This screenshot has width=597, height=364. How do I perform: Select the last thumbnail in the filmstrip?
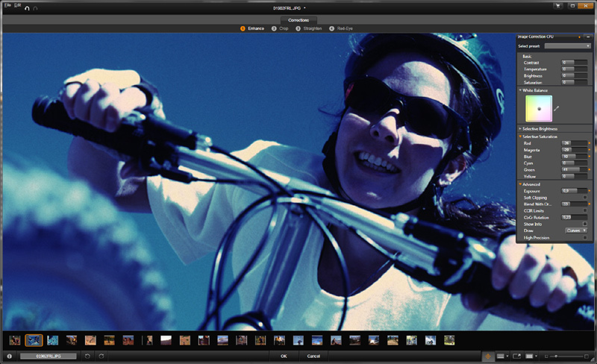[x=449, y=340]
